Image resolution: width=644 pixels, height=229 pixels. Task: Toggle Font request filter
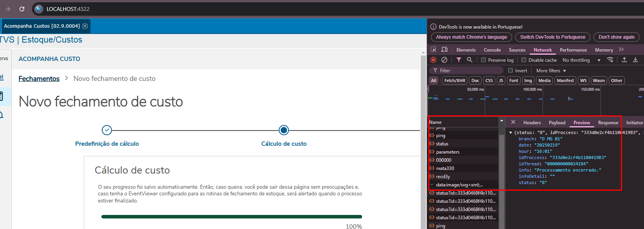point(514,81)
